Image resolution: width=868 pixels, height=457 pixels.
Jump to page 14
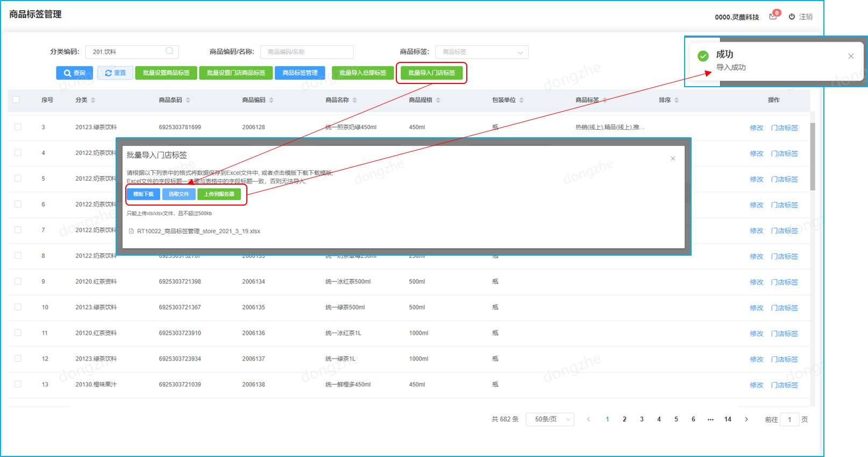[x=728, y=419]
